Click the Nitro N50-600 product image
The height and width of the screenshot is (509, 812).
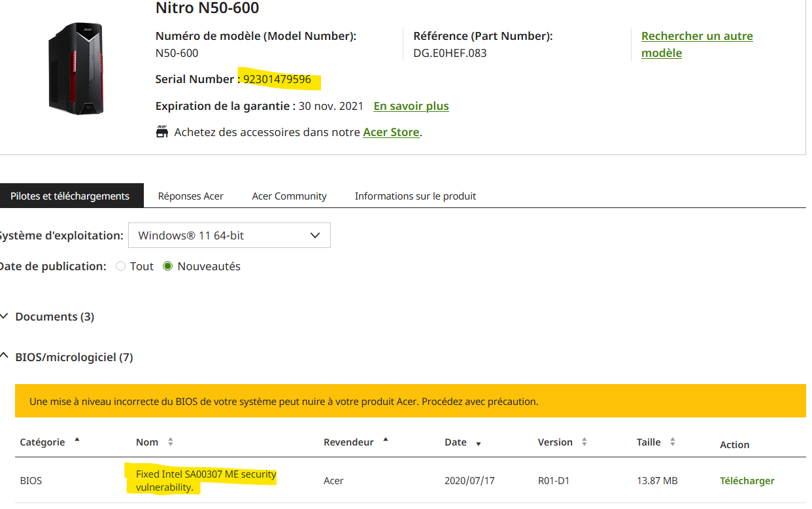[76, 68]
